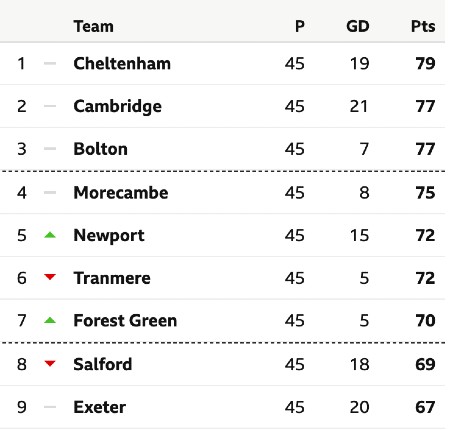Click the grey no-change dash beside Morecambe
Image resolution: width=450 pixels, height=430 pixels.
50,192
